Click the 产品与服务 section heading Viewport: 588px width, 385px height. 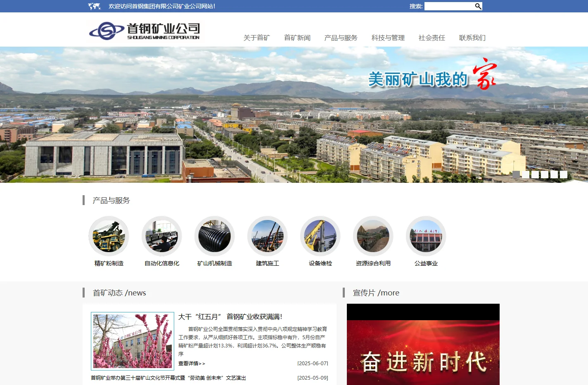click(x=111, y=200)
